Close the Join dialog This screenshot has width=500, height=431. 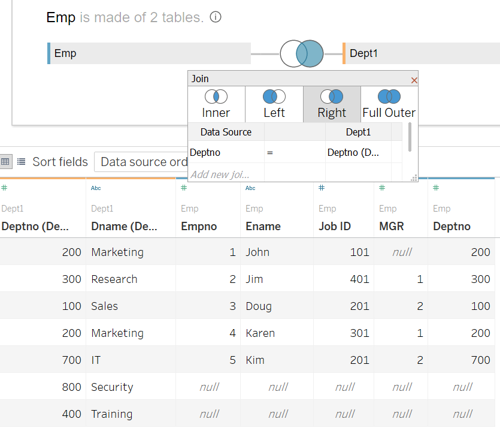tap(414, 80)
